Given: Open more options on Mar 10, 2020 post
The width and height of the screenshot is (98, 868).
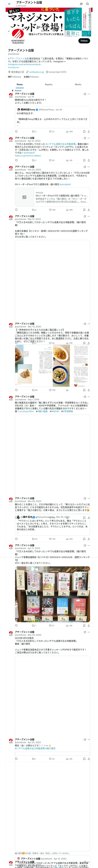Looking at the screenshot, I should (89, 324).
